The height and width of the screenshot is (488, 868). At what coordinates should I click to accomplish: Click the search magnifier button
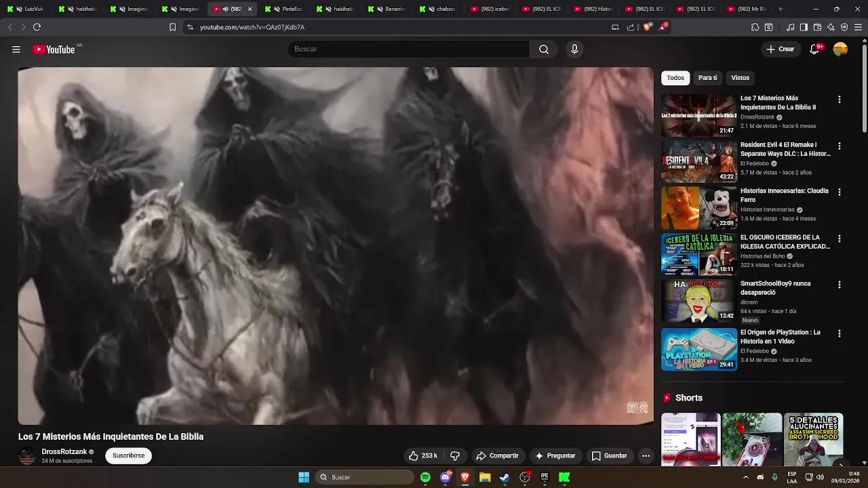click(x=544, y=49)
